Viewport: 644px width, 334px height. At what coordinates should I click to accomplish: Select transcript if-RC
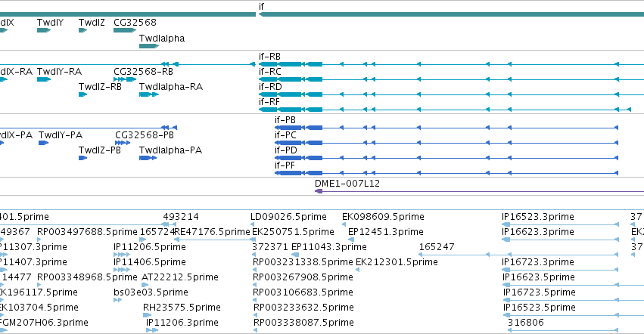(x=270, y=72)
